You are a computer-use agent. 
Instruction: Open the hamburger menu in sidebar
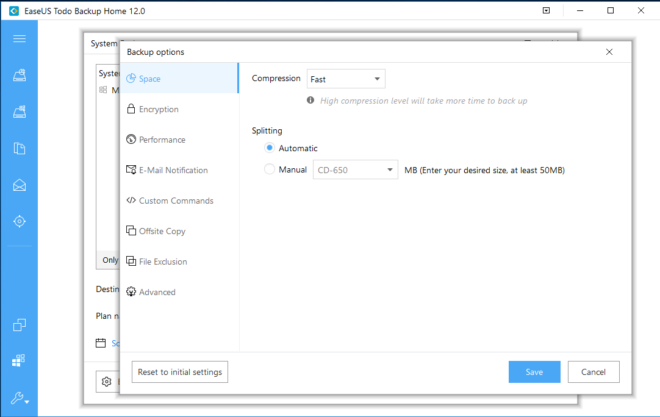tap(19, 39)
